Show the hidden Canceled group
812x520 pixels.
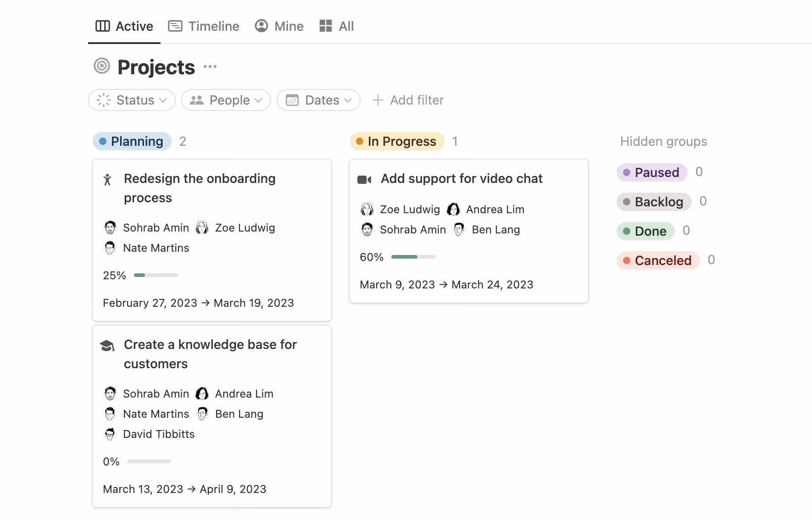click(658, 260)
